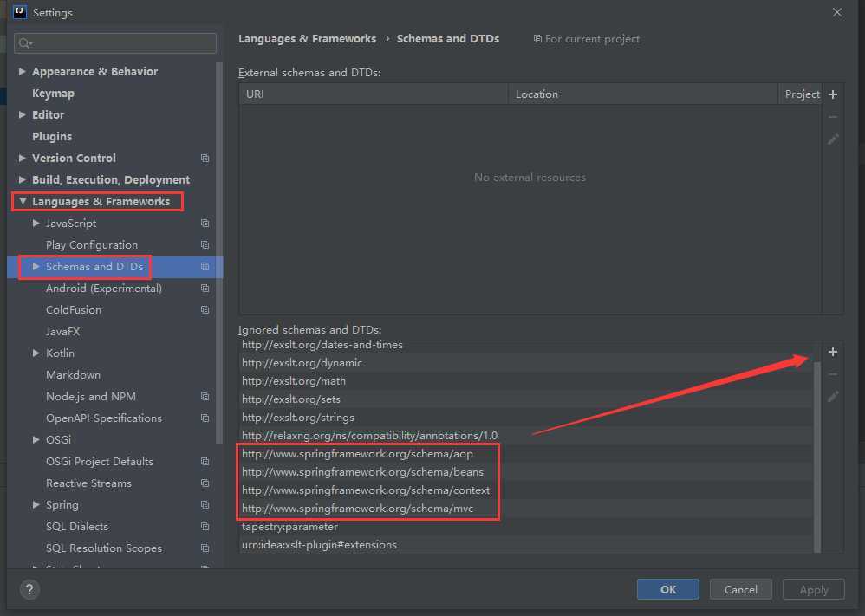
Task: Expand the Kotlin node
Action: coord(36,353)
